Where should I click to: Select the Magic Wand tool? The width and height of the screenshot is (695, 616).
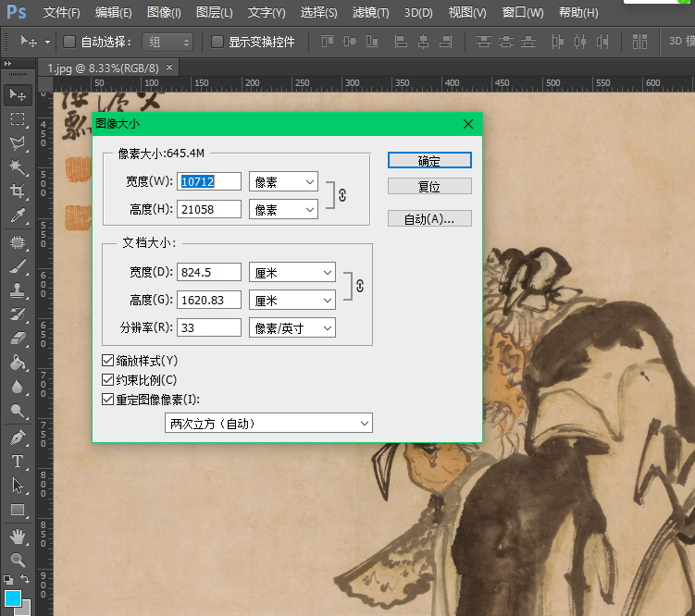click(18, 167)
